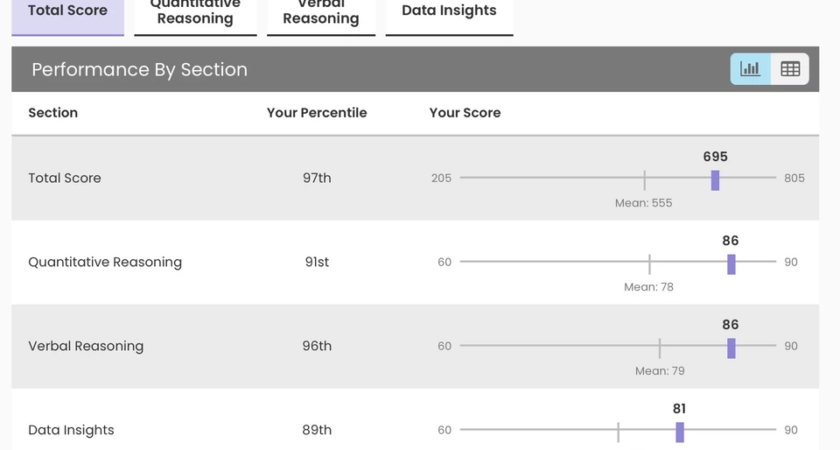Viewport: 840px width, 450px height.
Task: Click the Quantitative Reasoning 86 score marker
Action: (x=731, y=264)
